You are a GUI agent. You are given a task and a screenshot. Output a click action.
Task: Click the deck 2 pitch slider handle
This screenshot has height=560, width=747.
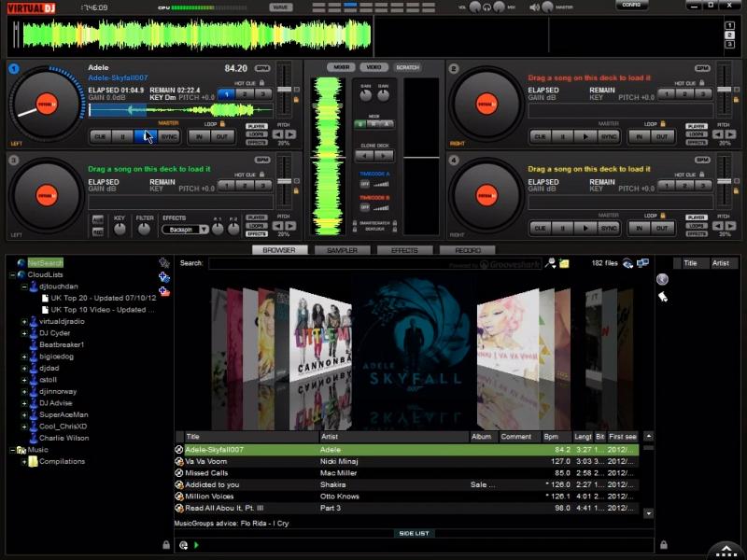tap(725, 90)
